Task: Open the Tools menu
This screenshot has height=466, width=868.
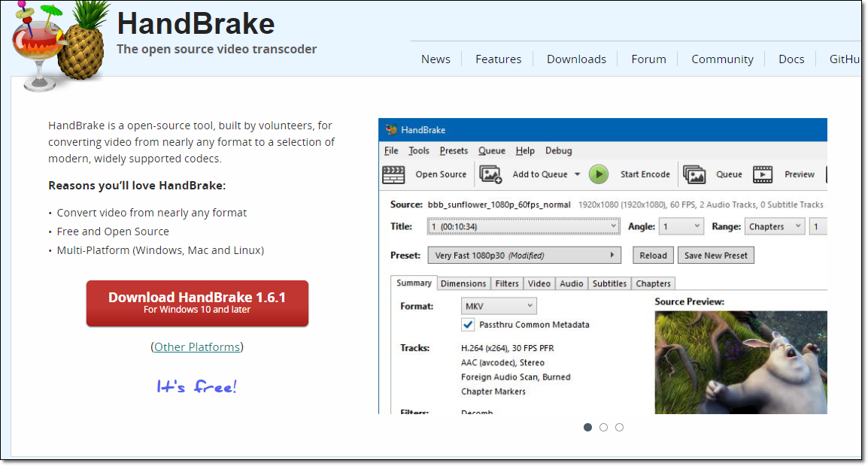Action: click(x=419, y=150)
